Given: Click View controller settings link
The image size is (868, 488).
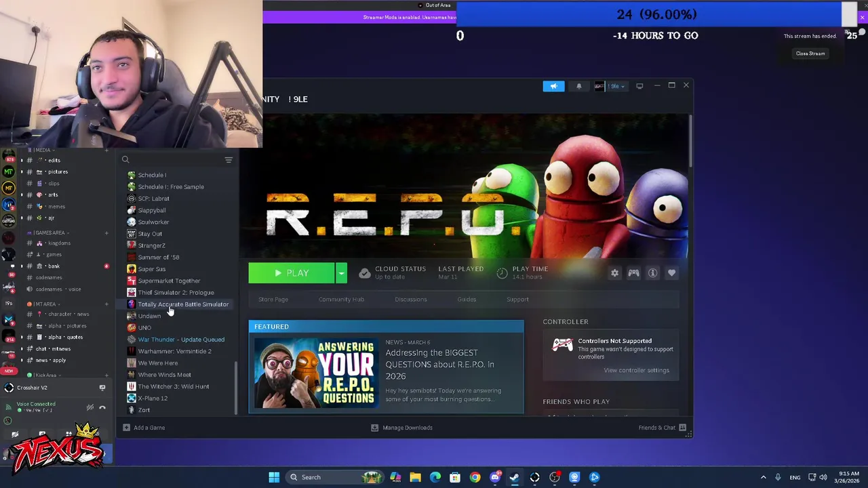Looking at the screenshot, I should [636, 370].
